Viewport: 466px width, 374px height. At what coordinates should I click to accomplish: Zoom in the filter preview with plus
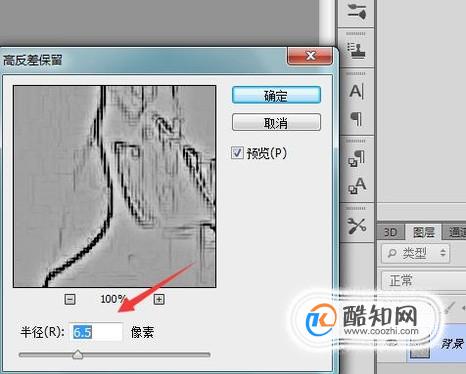[159, 299]
